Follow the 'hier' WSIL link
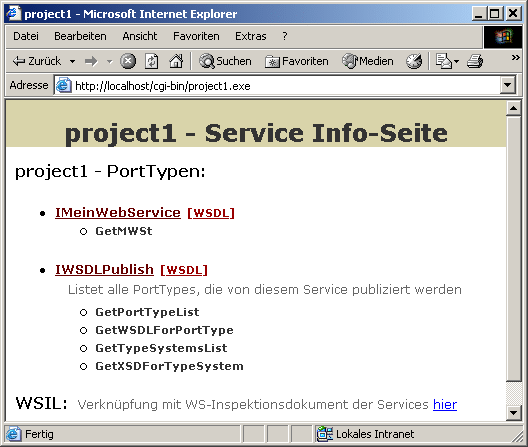The width and height of the screenshot is (528, 447). pyautogui.click(x=445, y=404)
